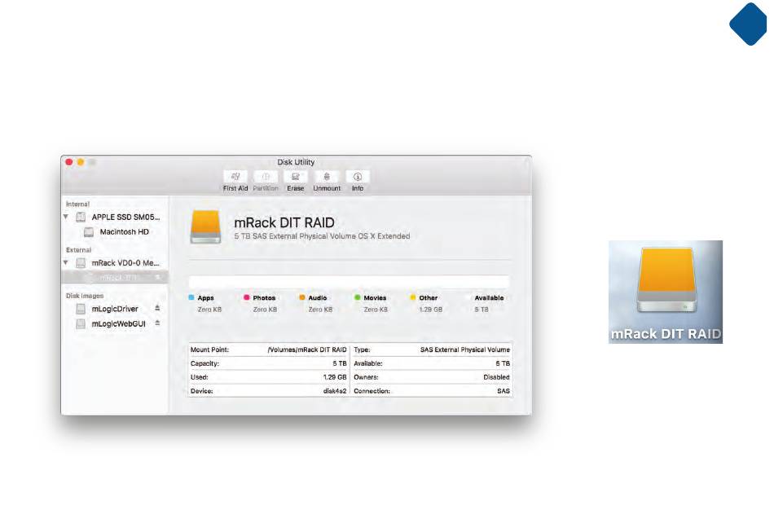This screenshot has height=532, width=774.
Task: Click 'Zero KB' under Apps
Action: point(209,310)
